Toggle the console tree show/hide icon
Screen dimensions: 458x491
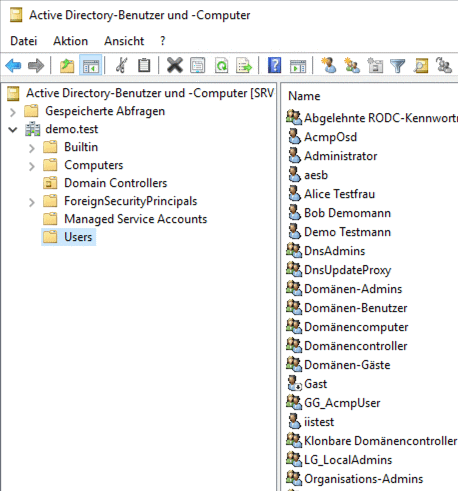coord(91,65)
